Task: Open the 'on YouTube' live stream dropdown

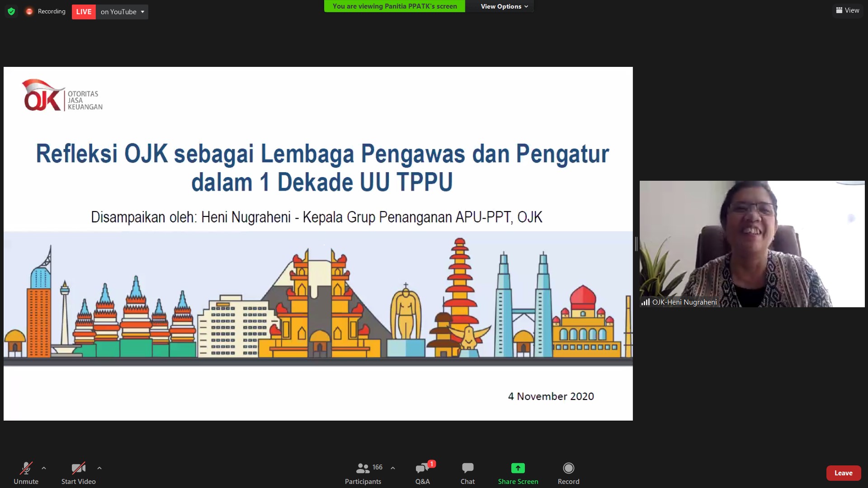Action: (122, 12)
